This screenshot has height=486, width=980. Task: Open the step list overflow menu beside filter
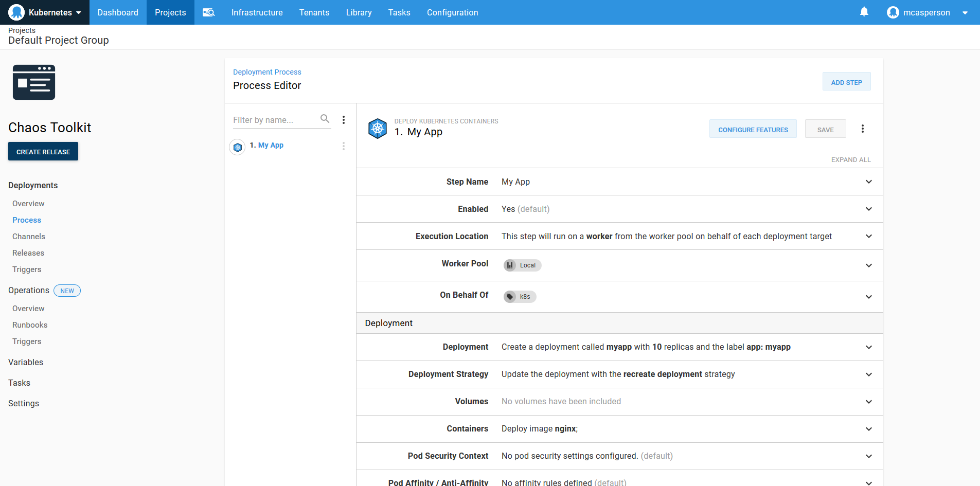click(x=344, y=120)
